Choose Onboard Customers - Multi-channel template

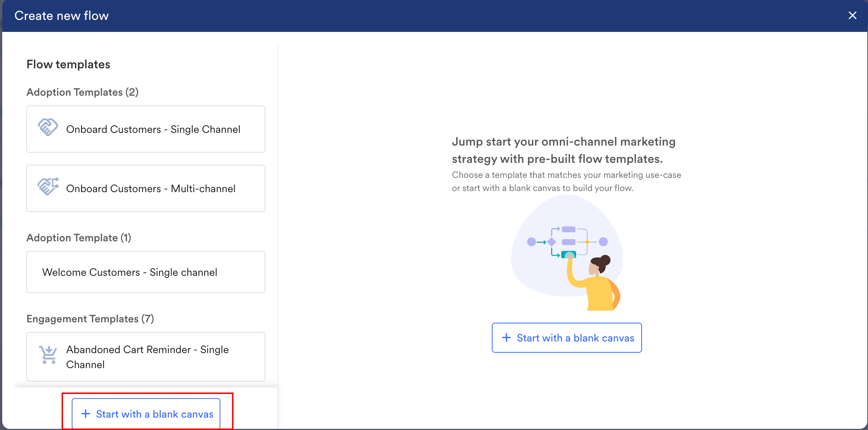click(x=151, y=189)
